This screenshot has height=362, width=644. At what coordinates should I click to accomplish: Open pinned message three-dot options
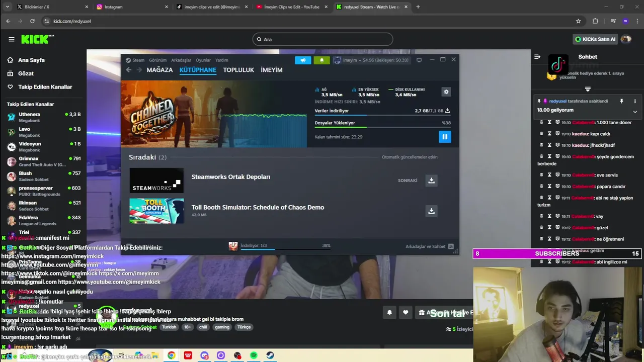coord(635,101)
